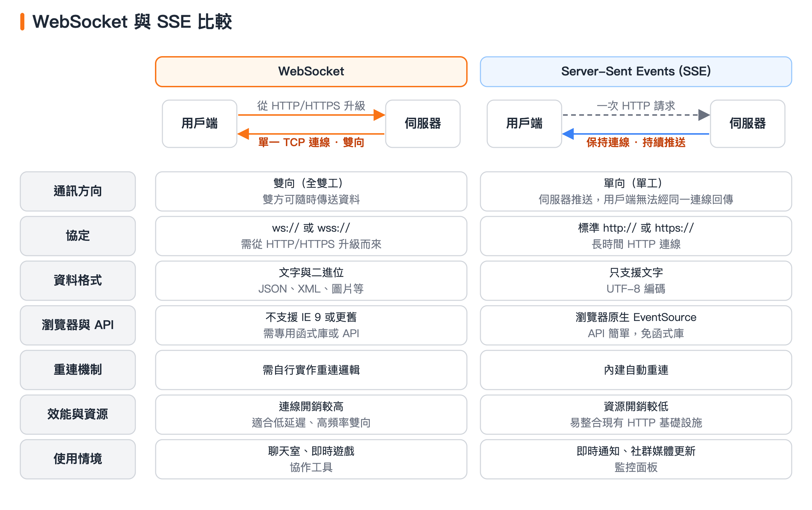
Task: Click the 保持連線 · 持續推送 label
Action: coord(636,142)
